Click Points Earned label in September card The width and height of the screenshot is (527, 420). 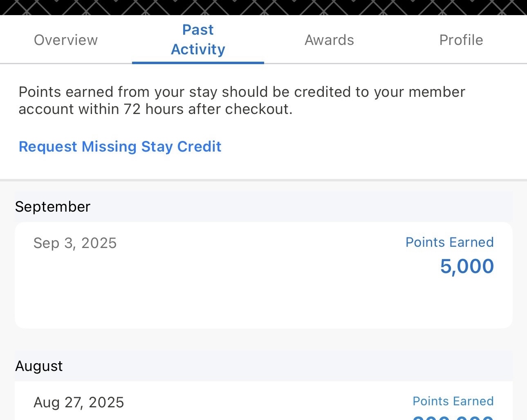coord(450,242)
